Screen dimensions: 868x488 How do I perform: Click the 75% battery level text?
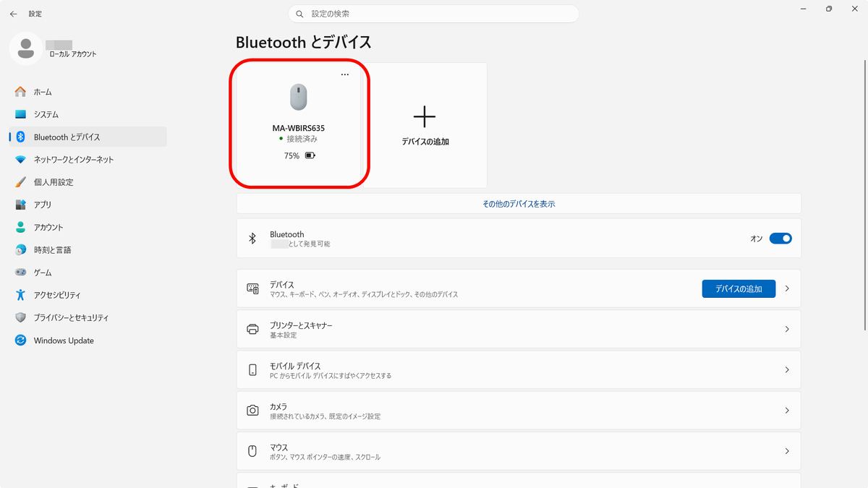[292, 155]
